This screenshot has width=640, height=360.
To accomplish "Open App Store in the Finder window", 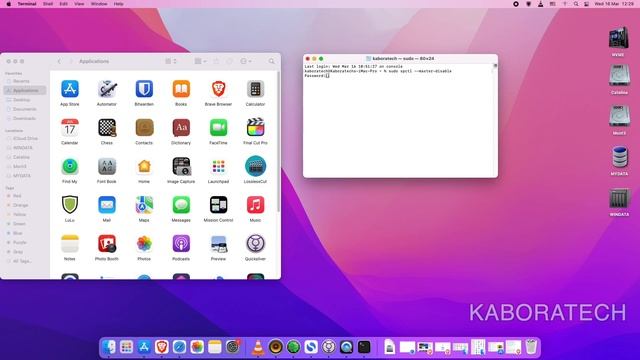I will [70, 89].
